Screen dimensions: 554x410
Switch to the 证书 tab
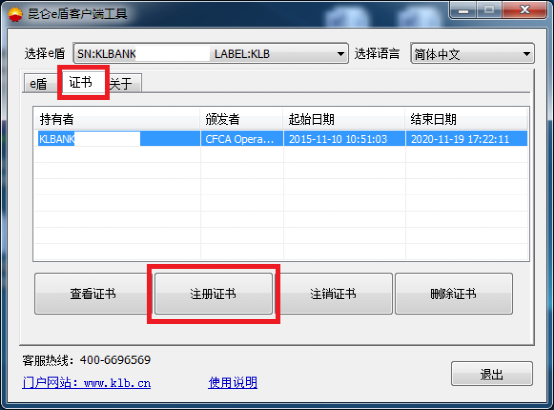tap(81, 82)
